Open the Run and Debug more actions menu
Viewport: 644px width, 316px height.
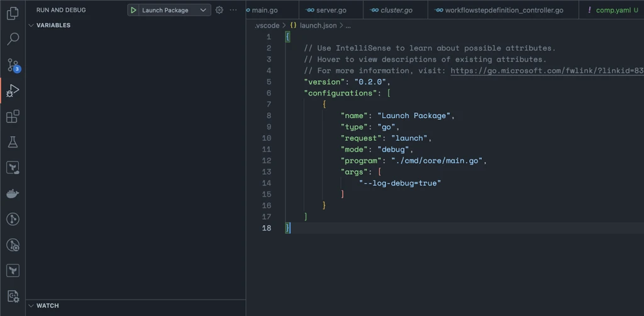(x=233, y=10)
